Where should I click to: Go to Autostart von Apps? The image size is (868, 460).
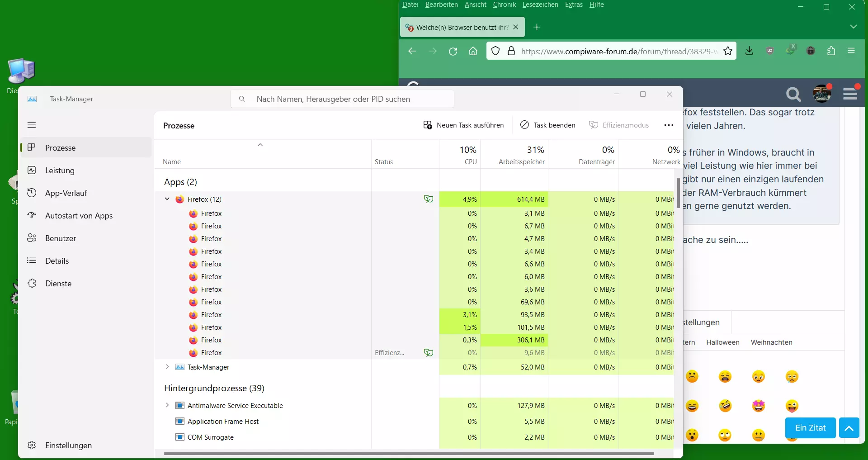[x=86, y=215]
